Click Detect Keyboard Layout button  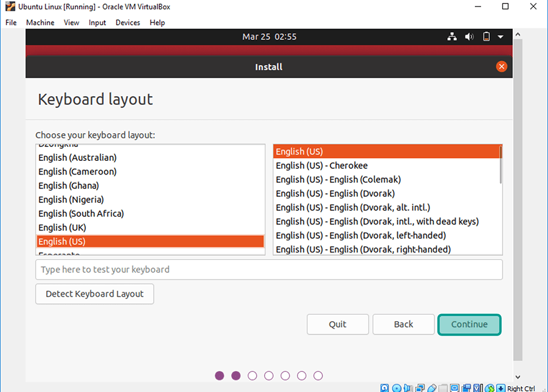click(x=95, y=294)
